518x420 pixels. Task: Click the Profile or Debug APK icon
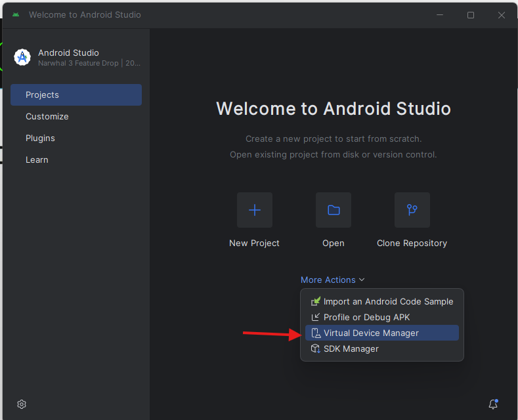(x=315, y=318)
